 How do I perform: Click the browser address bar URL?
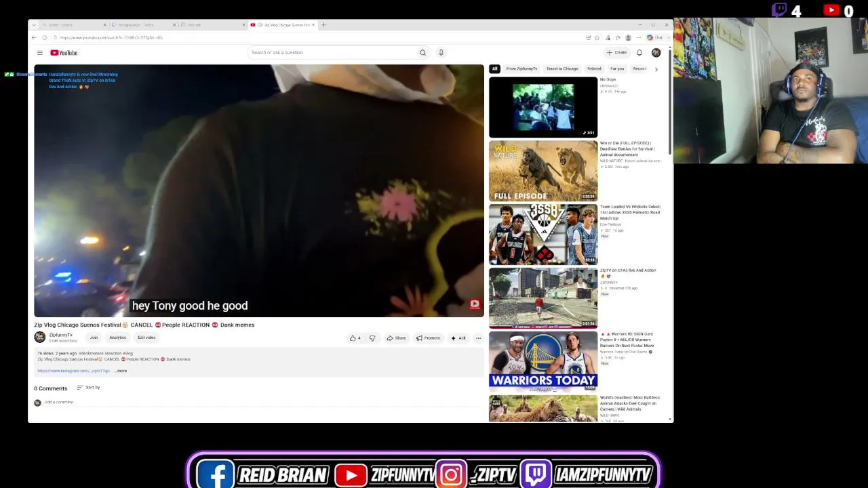pyautogui.click(x=111, y=38)
